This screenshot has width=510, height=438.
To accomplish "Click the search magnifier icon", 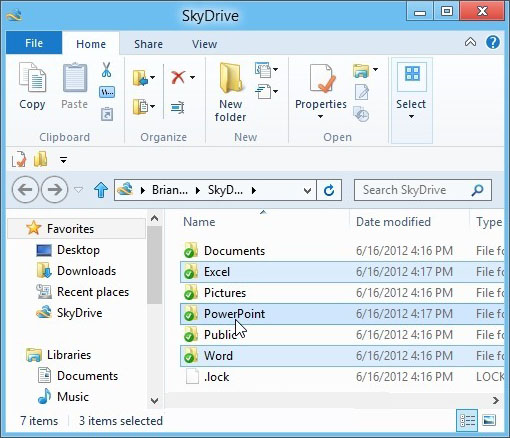I will 478,190.
